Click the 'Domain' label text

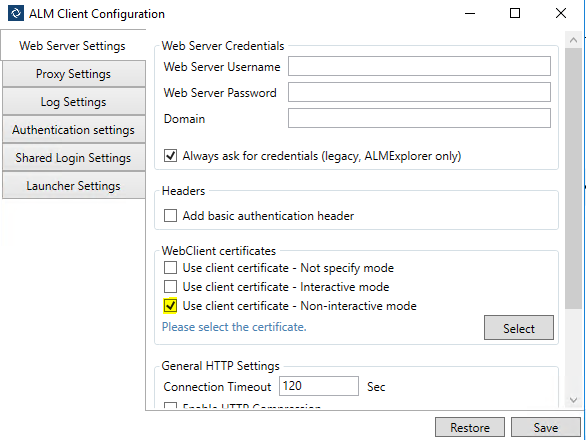tap(184, 119)
